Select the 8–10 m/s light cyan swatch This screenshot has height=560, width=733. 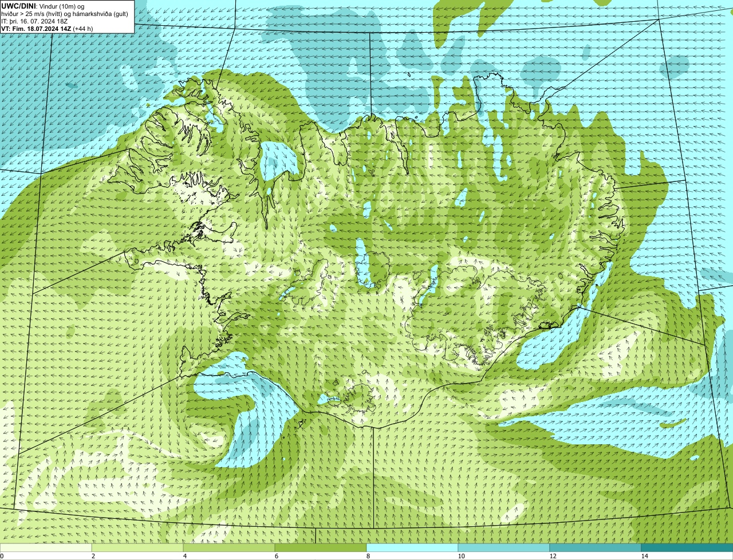coord(412,547)
